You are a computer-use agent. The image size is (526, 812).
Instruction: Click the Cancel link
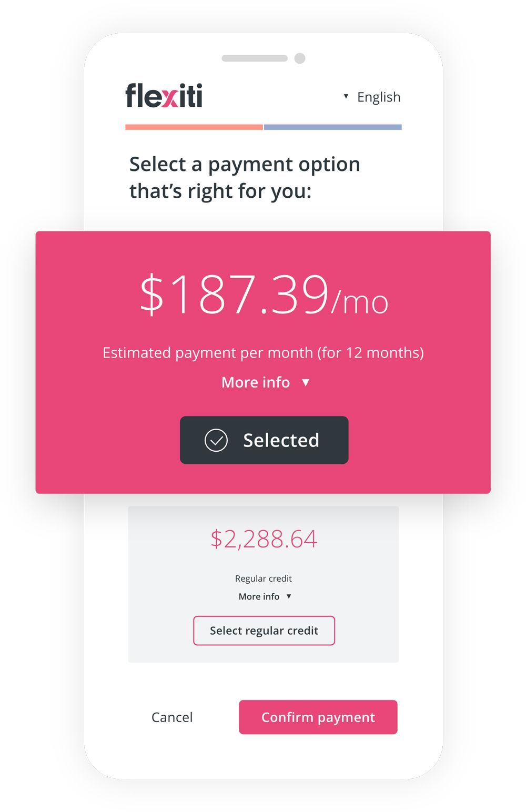(172, 717)
